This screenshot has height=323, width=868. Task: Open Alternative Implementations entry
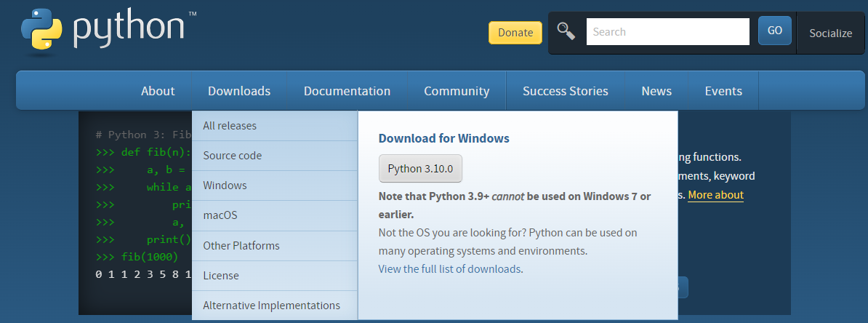(x=275, y=306)
